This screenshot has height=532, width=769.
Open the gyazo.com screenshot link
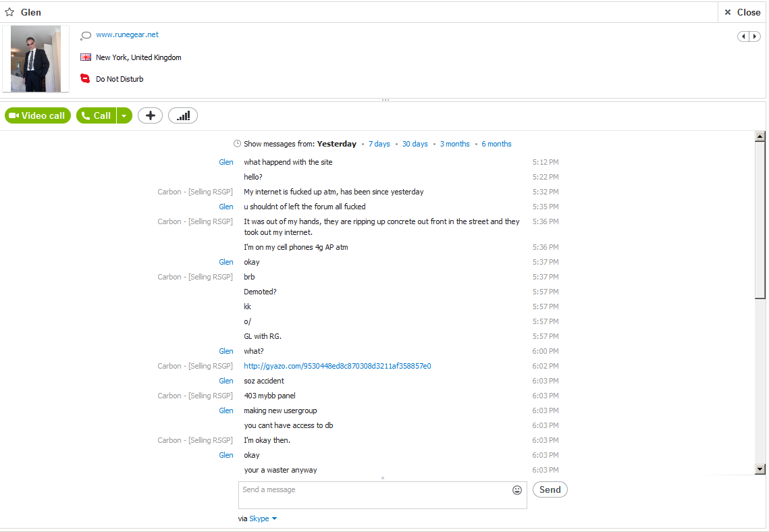coord(338,366)
